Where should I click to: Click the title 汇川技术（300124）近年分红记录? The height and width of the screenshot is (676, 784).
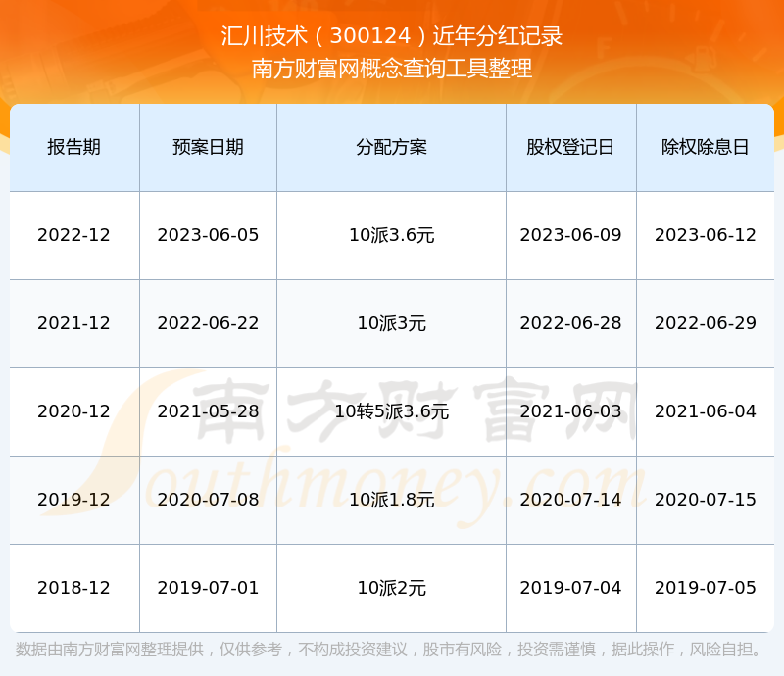tap(391, 36)
